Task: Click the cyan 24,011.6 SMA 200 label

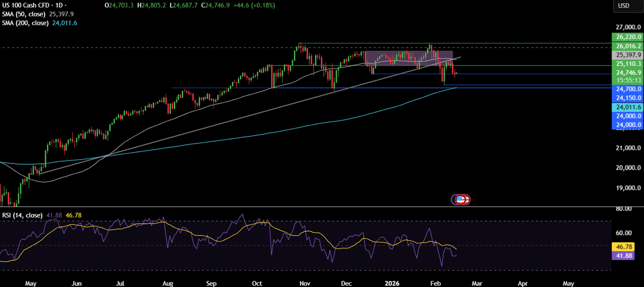Action: coord(627,107)
